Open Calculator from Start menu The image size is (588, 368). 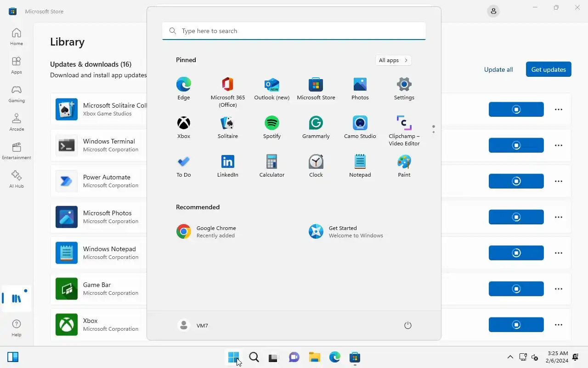tap(271, 166)
